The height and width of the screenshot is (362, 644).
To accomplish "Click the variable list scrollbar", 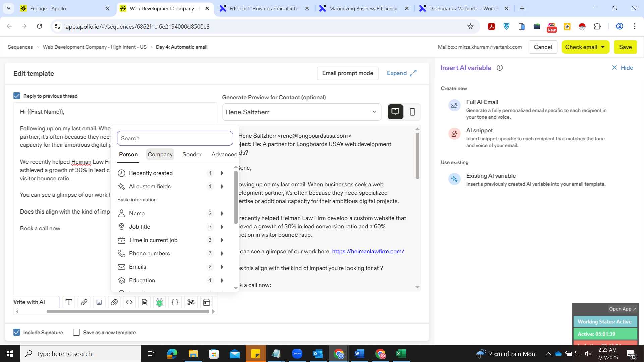I will pos(236,197).
